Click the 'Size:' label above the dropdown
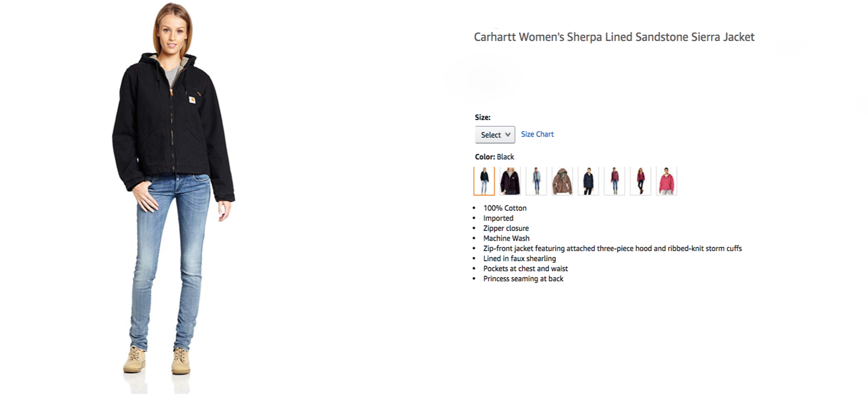Image resolution: width=868 pixels, height=401 pixels. click(x=483, y=117)
